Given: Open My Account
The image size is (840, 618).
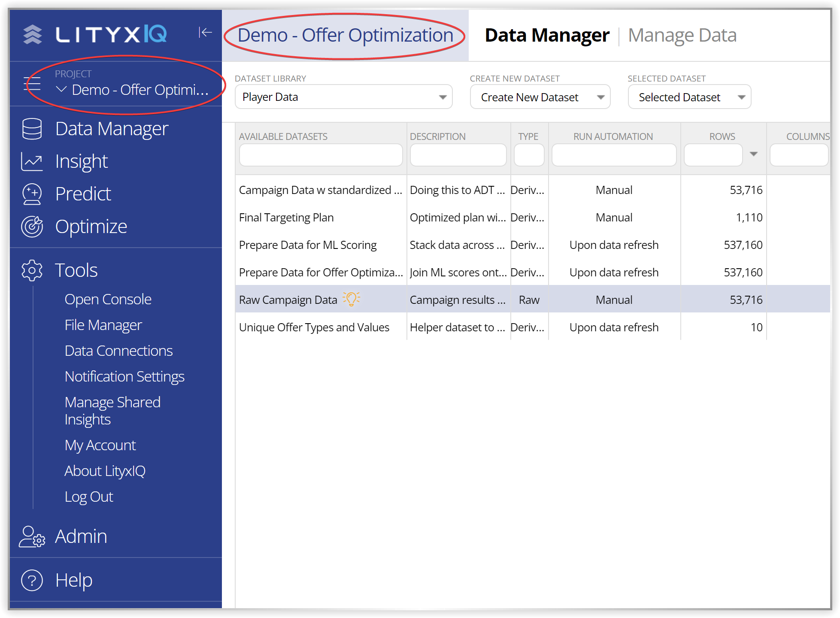Looking at the screenshot, I should (100, 445).
